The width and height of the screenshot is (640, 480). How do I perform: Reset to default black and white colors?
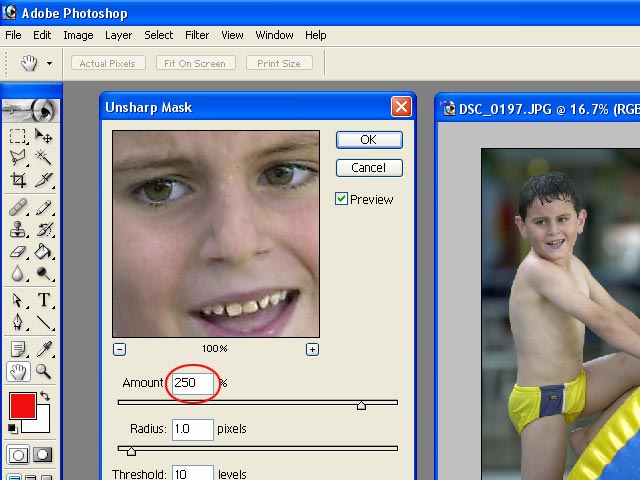click(x=12, y=429)
